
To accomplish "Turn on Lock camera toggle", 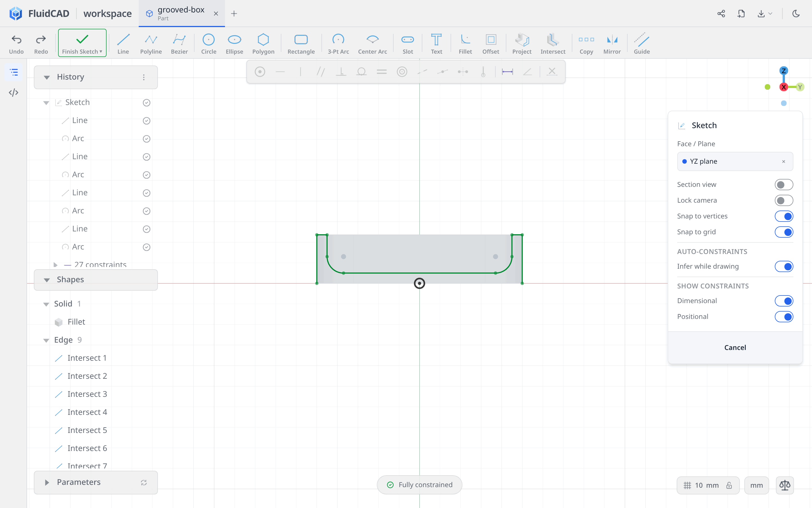I will (784, 200).
